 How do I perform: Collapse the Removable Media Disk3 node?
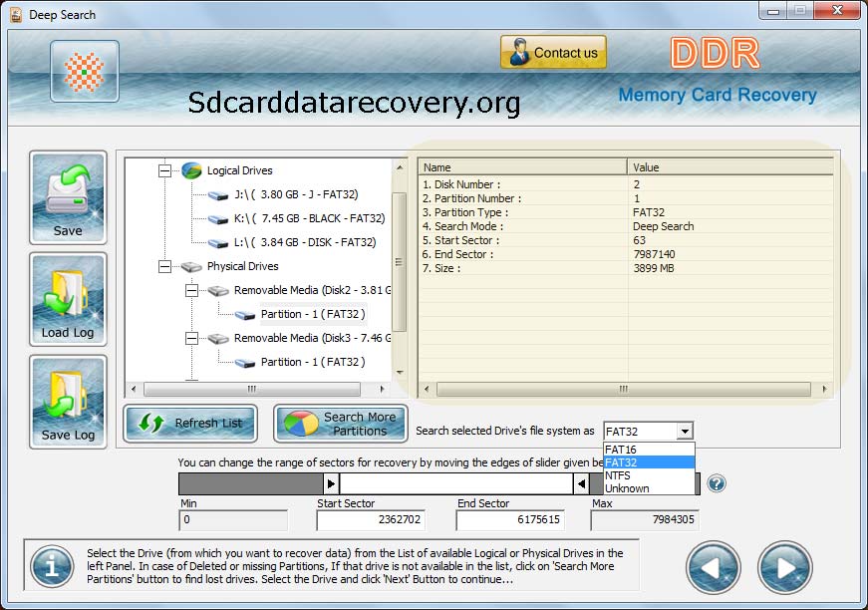(191, 338)
